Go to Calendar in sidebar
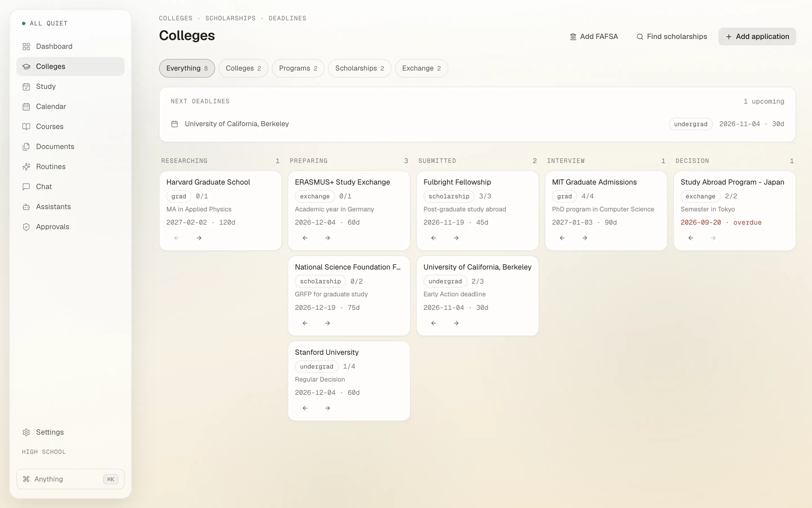Screen dimensions: 812x508 coord(70,106)
